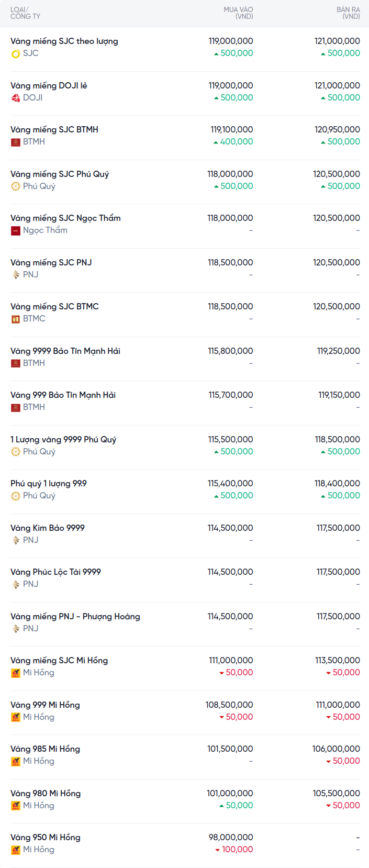Click the SJC company logo icon
This screenshot has width=369, height=868.
pos(16,53)
